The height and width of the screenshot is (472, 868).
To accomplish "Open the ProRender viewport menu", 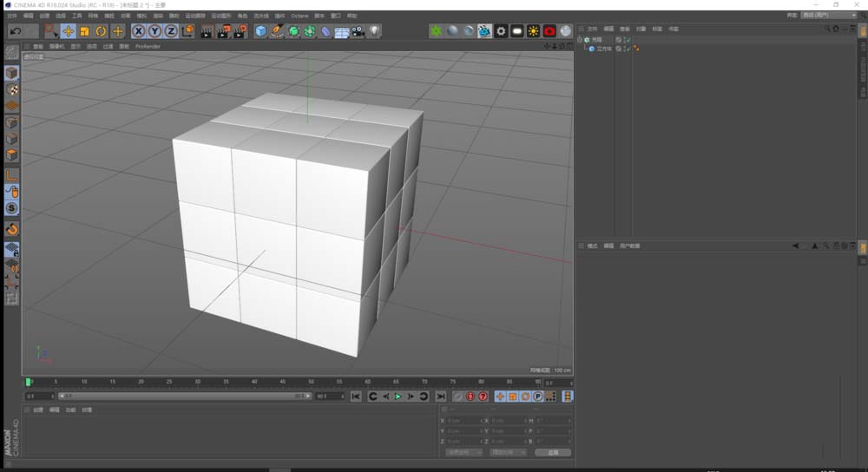I will [x=148, y=46].
